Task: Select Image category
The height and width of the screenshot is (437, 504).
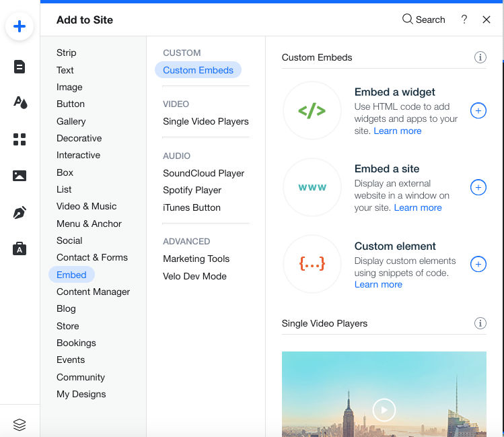Action: 69,87
